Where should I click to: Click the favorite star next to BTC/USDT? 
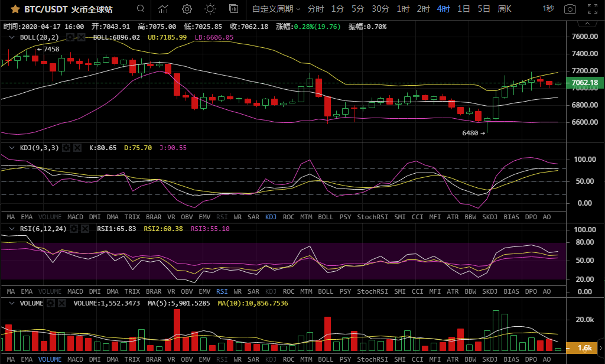click(15, 9)
